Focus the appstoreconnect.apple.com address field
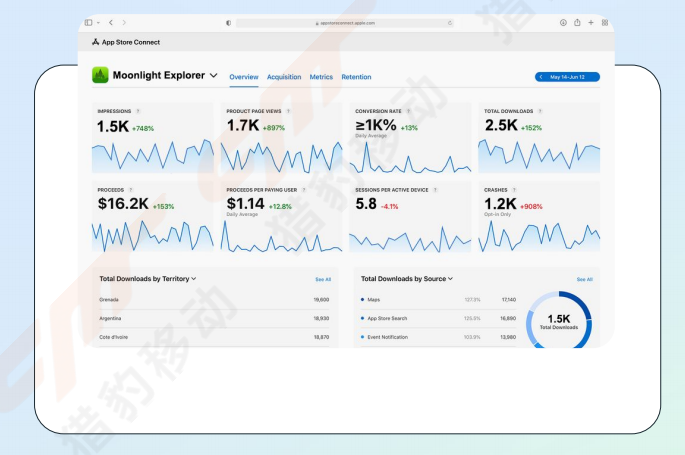685x455 pixels. pyautogui.click(x=345, y=23)
